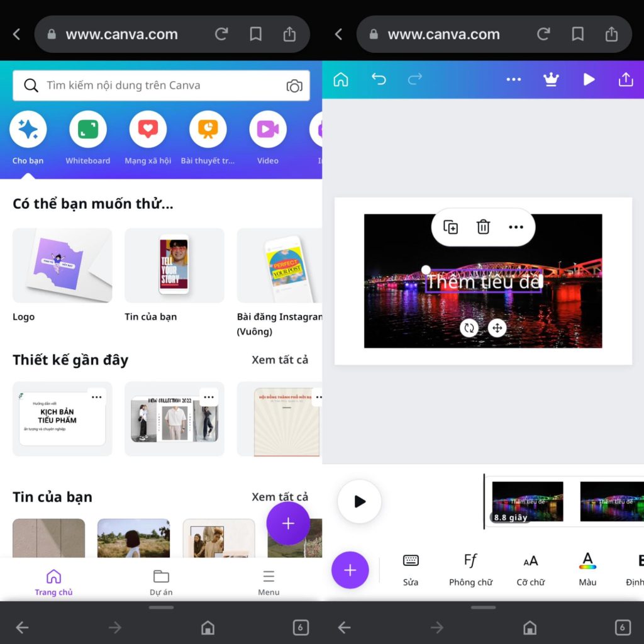Open the Whiteboard category icon
The height and width of the screenshot is (644, 644).
pyautogui.click(x=87, y=128)
